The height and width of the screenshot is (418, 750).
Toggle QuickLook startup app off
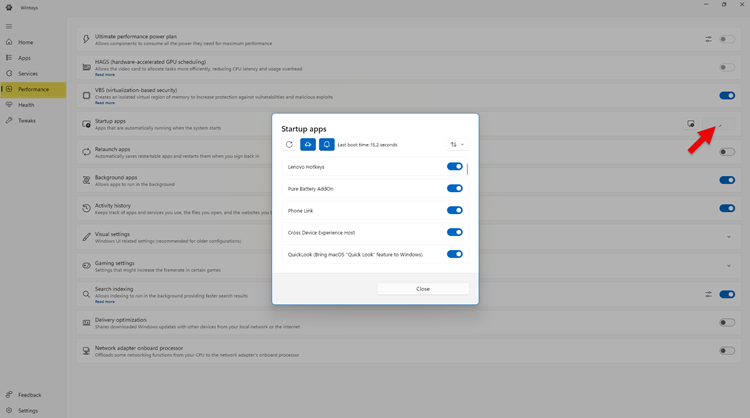pos(455,254)
